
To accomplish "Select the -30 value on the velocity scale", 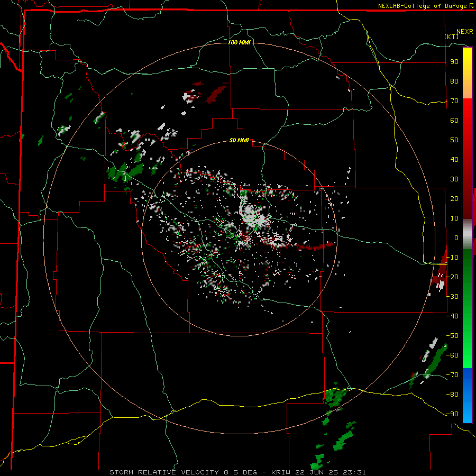I will (x=452, y=297).
